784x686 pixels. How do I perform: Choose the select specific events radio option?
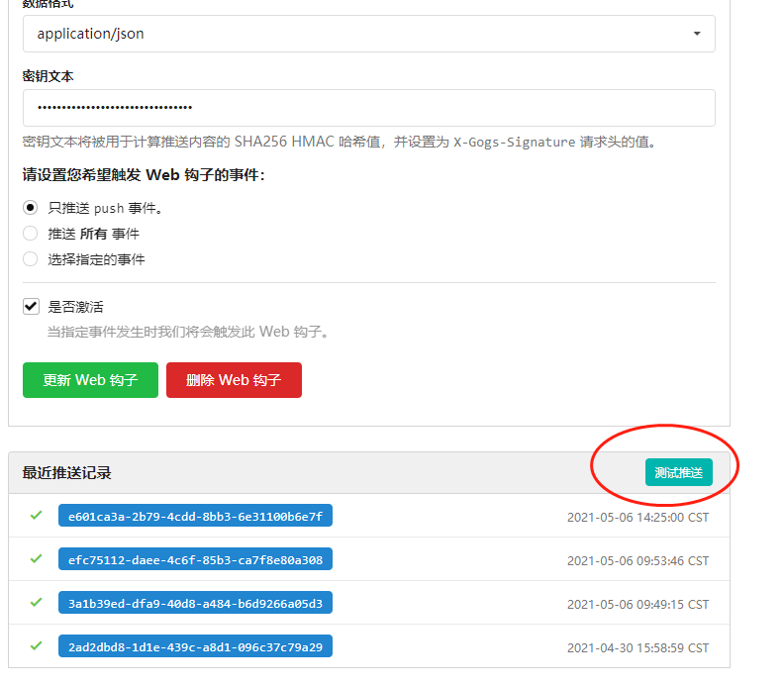(x=30, y=259)
